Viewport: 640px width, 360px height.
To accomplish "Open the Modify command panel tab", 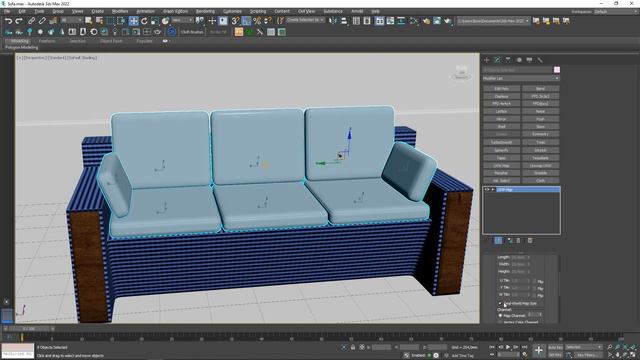I will 497,60.
